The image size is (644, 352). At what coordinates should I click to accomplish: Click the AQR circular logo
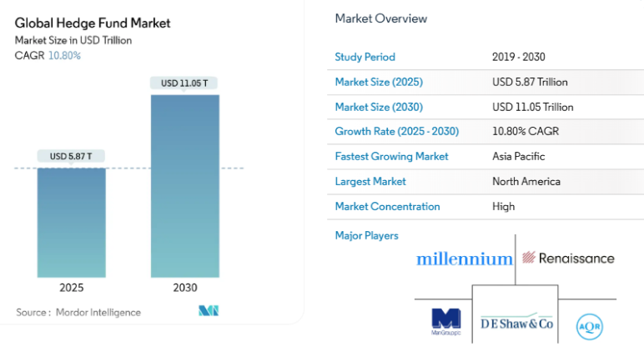pyautogui.click(x=589, y=325)
